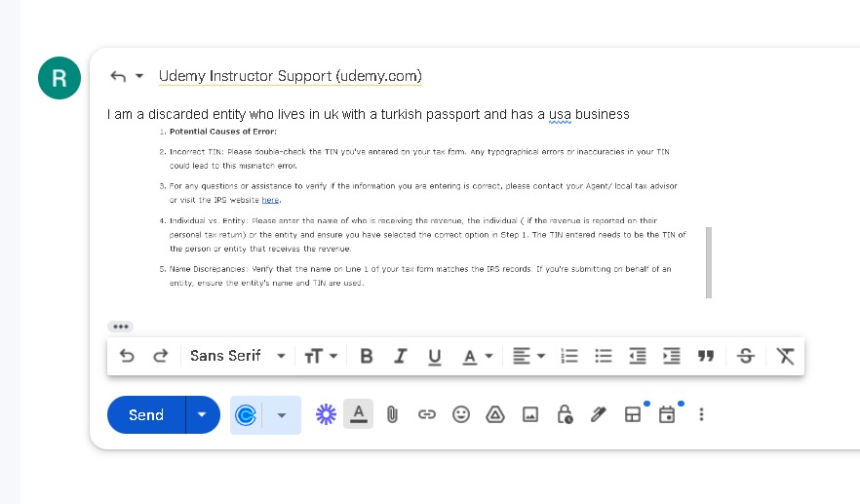Decrease indent of text
Image resolution: width=860 pixels, height=504 pixels.
pos(638,357)
